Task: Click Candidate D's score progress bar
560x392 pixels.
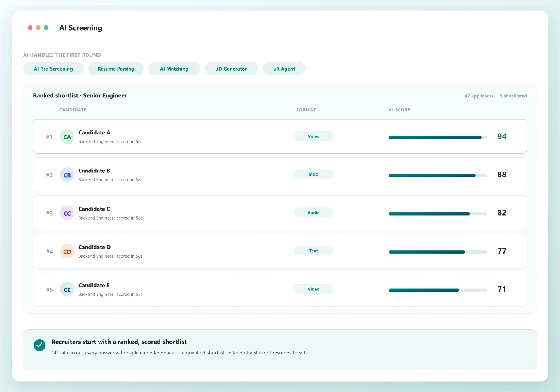Action: click(x=438, y=252)
